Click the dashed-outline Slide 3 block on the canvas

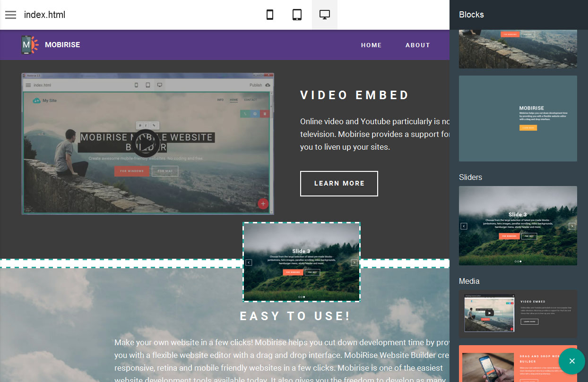pos(302,262)
